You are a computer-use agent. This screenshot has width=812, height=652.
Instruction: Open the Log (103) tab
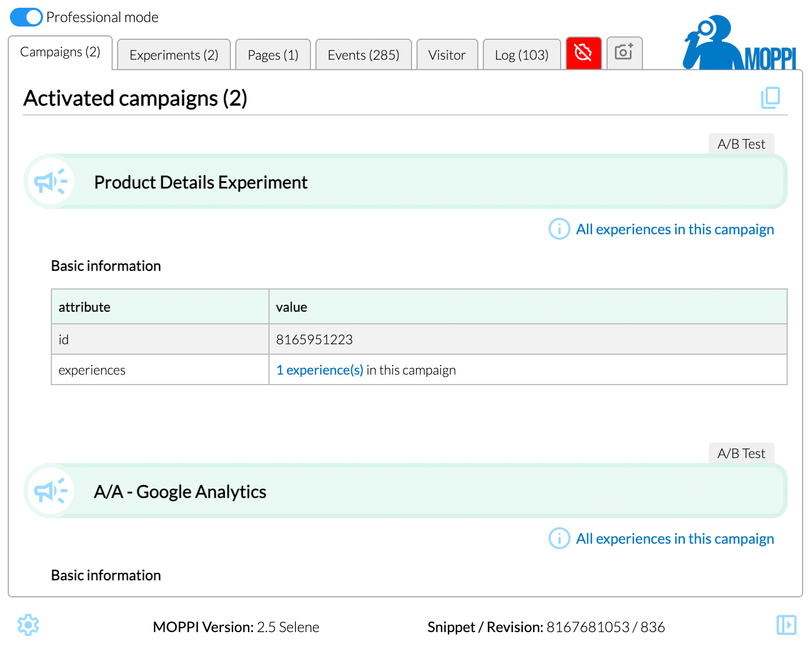pyautogui.click(x=521, y=55)
